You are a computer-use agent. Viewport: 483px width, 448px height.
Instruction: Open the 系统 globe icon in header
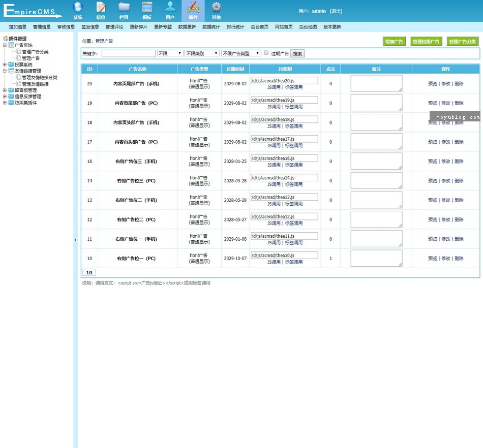point(78,8)
